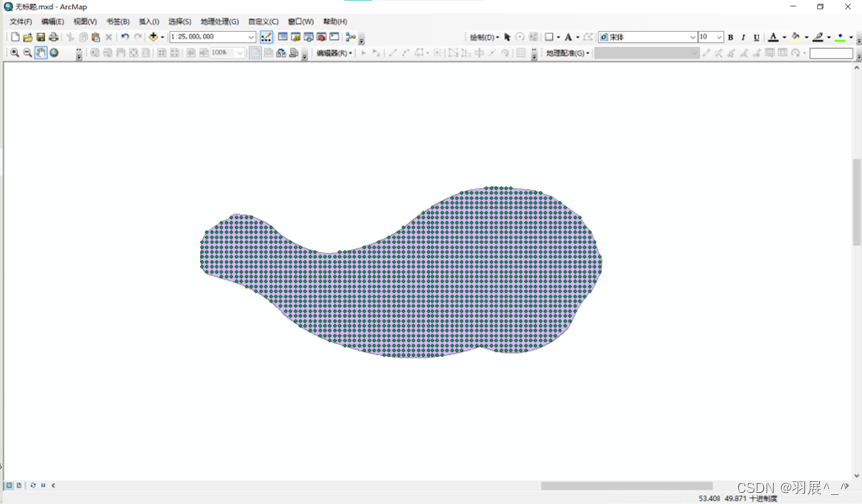Screen dimensions: 862x504
Task: Open the Editor (编辑器) dropdown menu
Action: coord(334,53)
